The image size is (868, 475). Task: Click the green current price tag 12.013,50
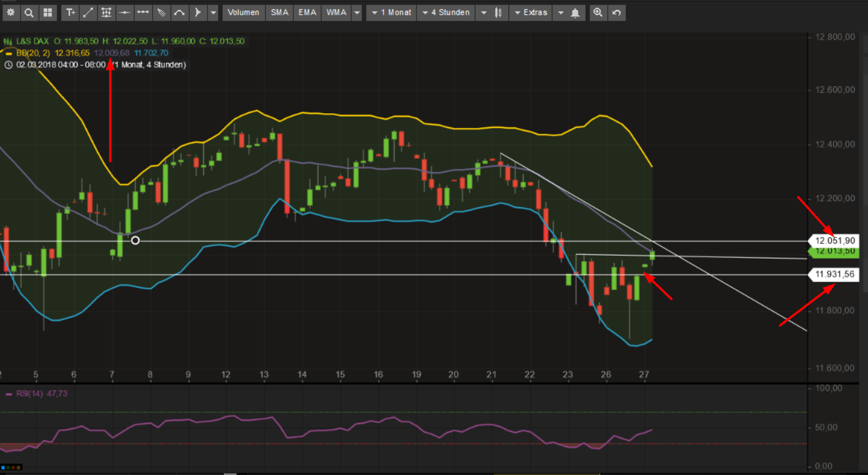pyautogui.click(x=834, y=252)
